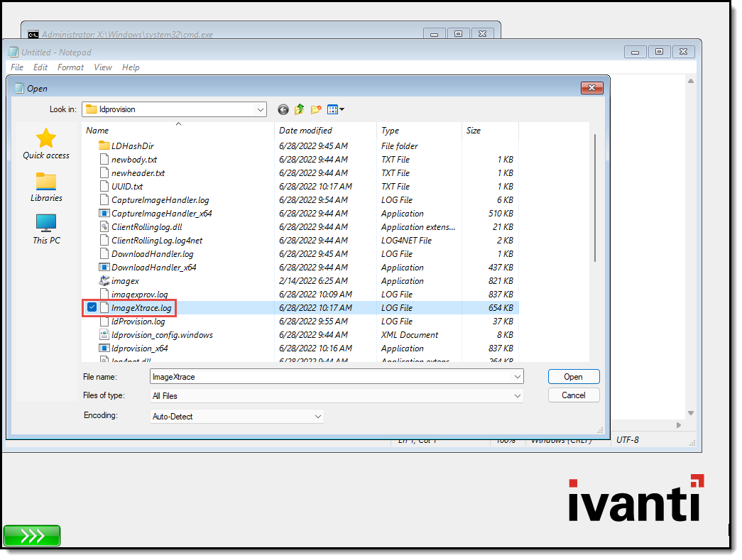Open the View Menu icon
This screenshot has height=560, width=742.
pos(332,109)
